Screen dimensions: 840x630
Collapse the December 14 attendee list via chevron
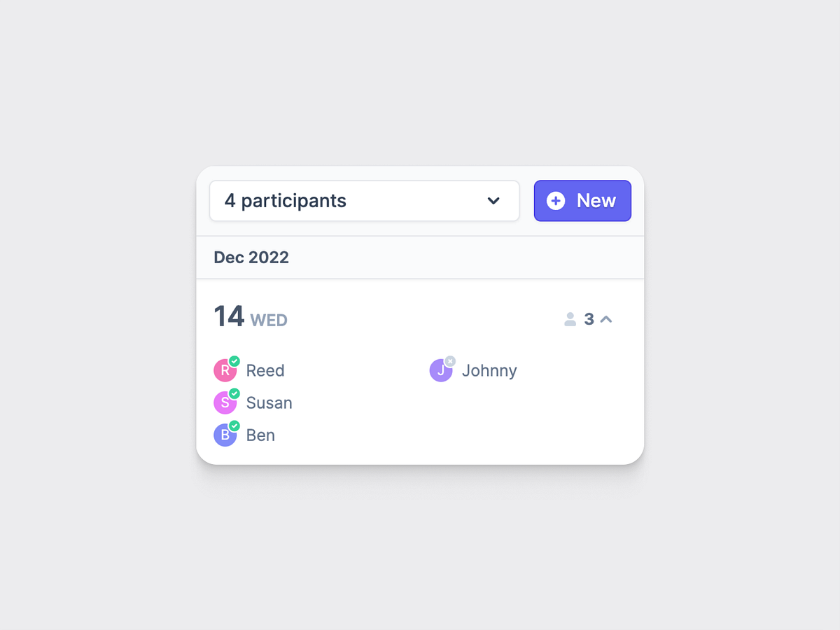606,319
